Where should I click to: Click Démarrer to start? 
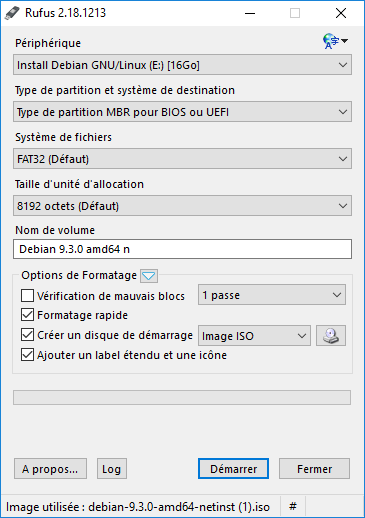pyautogui.click(x=233, y=469)
